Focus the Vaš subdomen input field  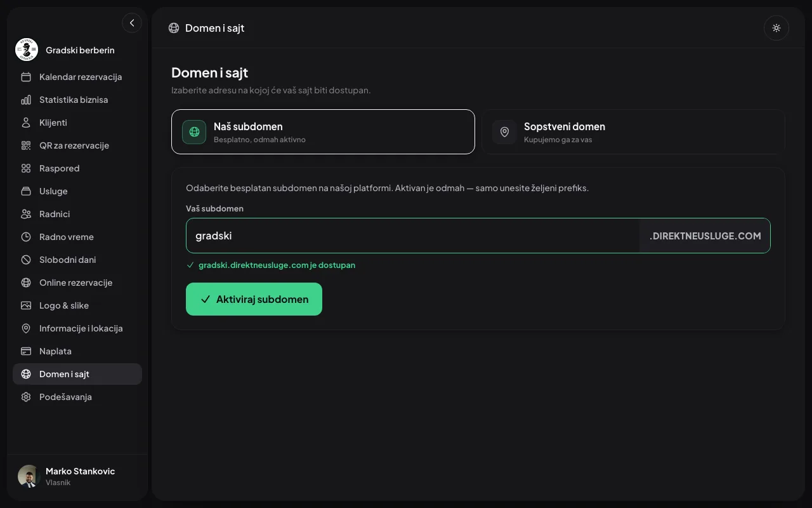click(x=413, y=236)
